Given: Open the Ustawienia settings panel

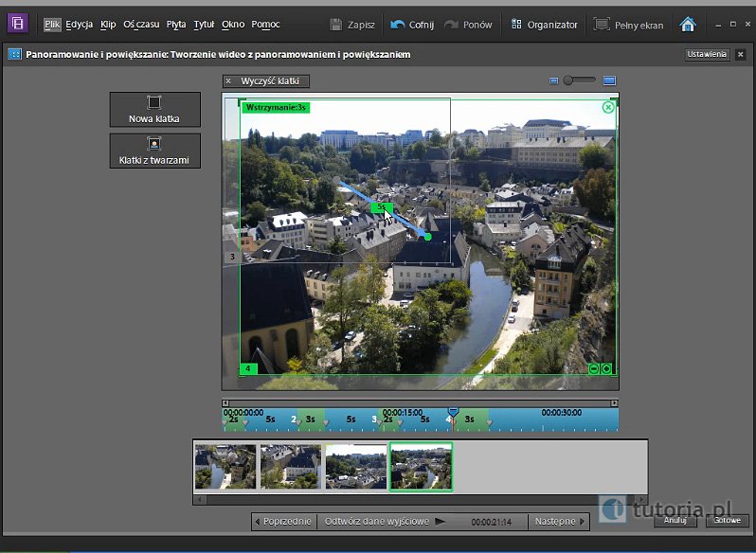Looking at the screenshot, I should coord(707,55).
